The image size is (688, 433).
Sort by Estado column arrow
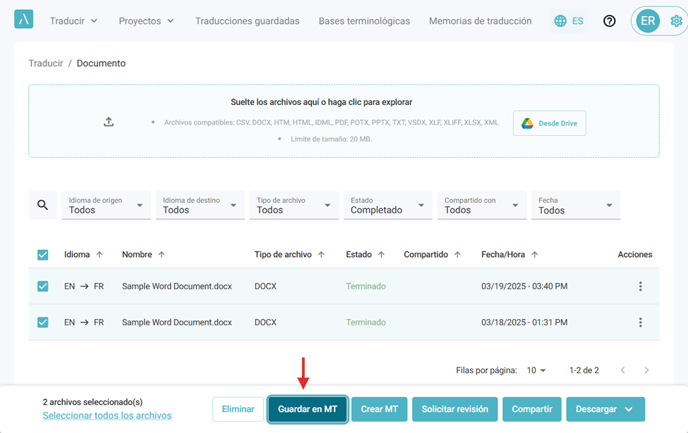point(381,254)
